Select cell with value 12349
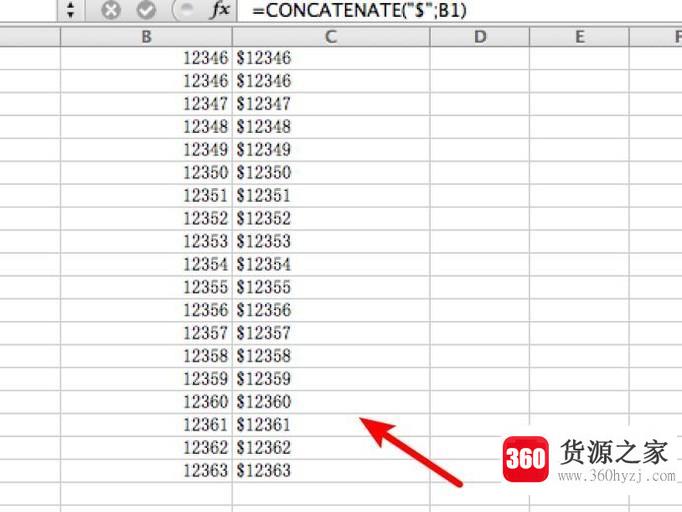Image resolution: width=682 pixels, height=512 pixels. [146, 150]
